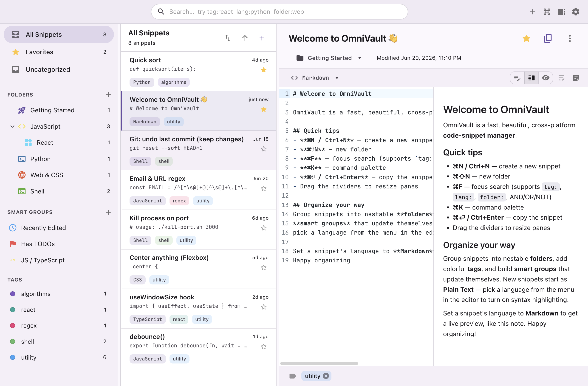Open the Python folder
Screen dimensions: 588x386
tap(59, 159)
